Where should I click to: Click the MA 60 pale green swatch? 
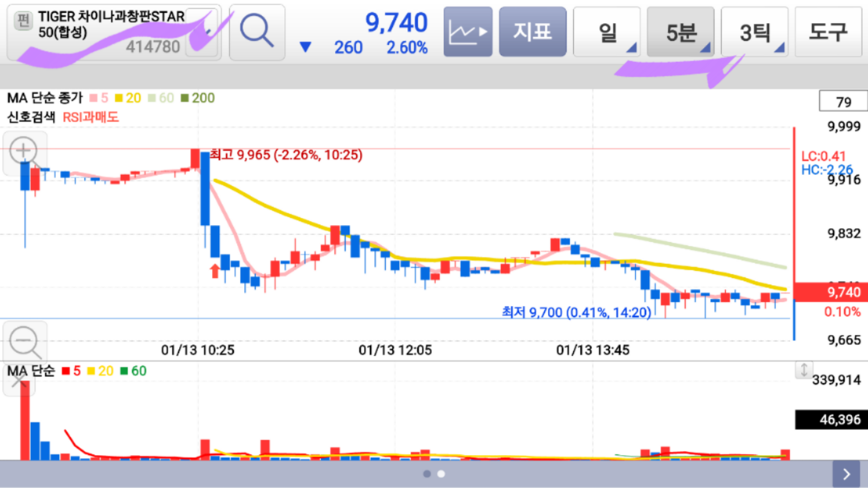click(x=152, y=98)
